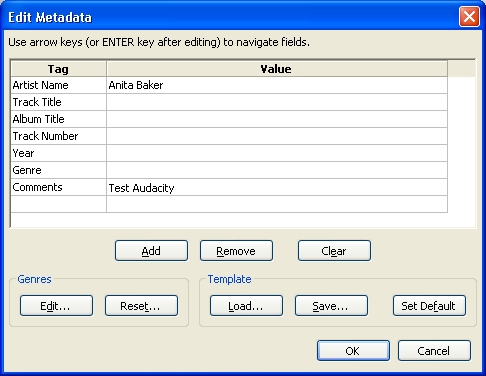Click the 'Track Number' tag cell
Viewport: 486px width, 376px height.
[x=59, y=136]
